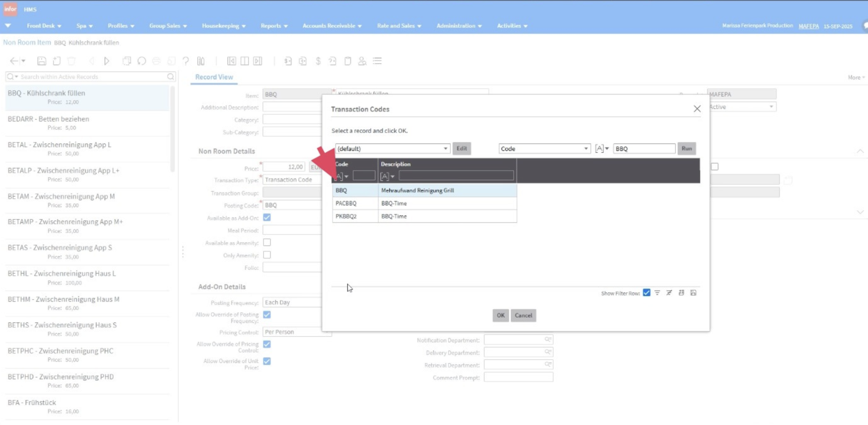This screenshot has width=868, height=425.
Task: Click the Refresh record toolbar icon
Action: click(142, 61)
